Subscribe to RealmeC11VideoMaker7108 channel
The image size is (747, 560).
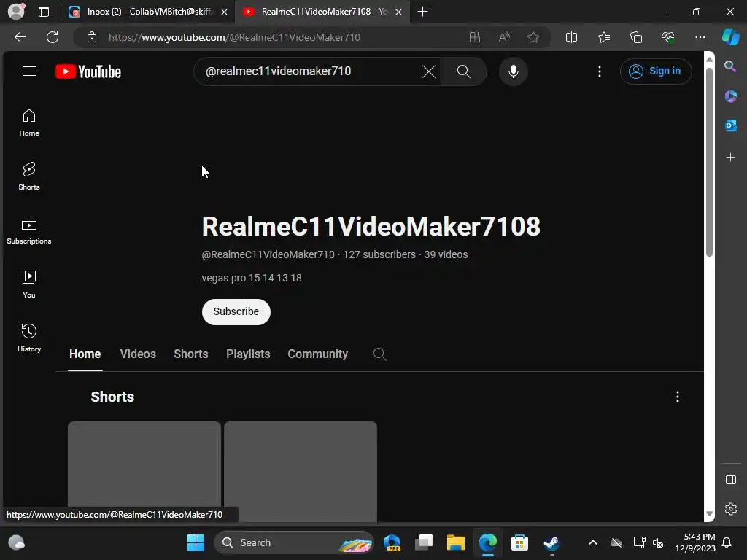pos(236,312)
